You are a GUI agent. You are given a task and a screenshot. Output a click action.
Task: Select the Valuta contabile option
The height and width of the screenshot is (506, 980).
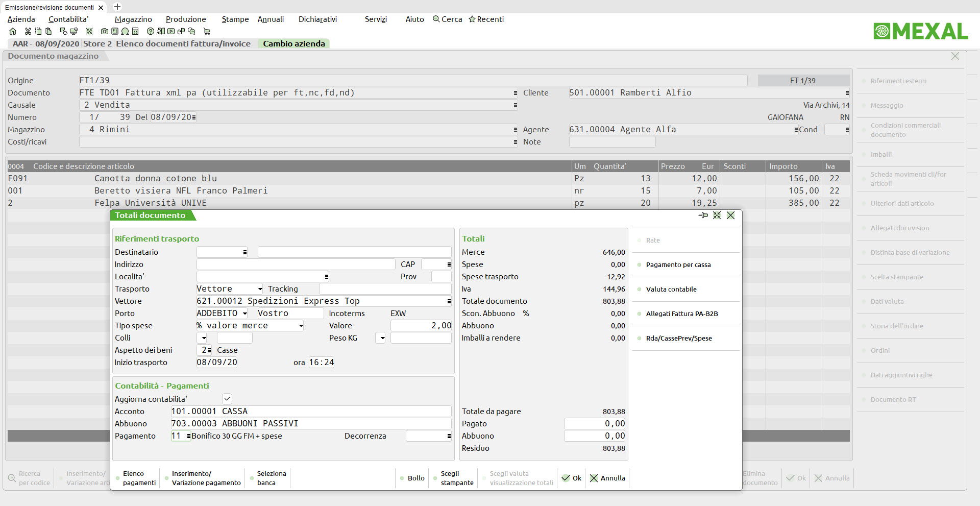[671, 289]
